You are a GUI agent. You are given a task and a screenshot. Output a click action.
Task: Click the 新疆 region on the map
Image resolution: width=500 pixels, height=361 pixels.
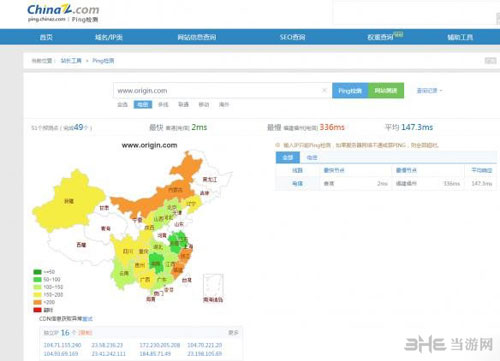point(69,201)
